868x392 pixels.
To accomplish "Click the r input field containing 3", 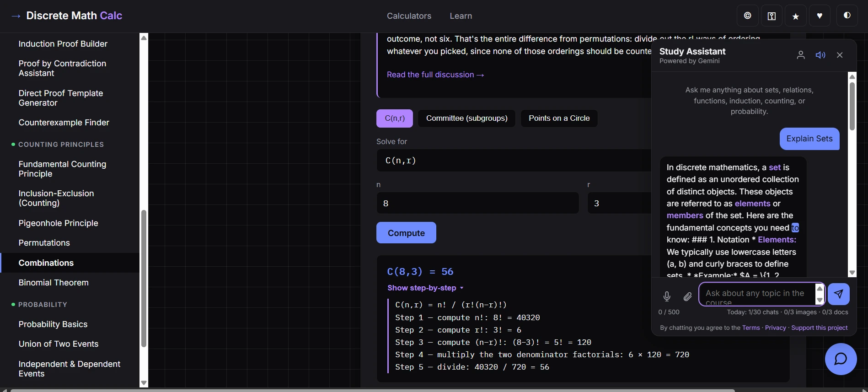I will tap(619, 203).
